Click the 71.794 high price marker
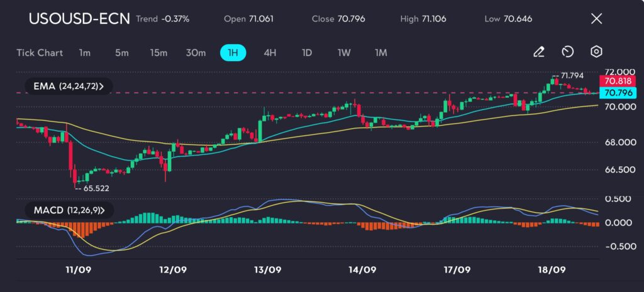The image size is (644, 292). 571,76
